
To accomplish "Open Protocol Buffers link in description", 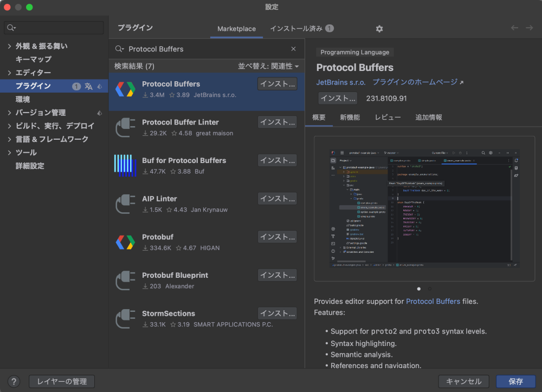I will click(x=433, y=301).
